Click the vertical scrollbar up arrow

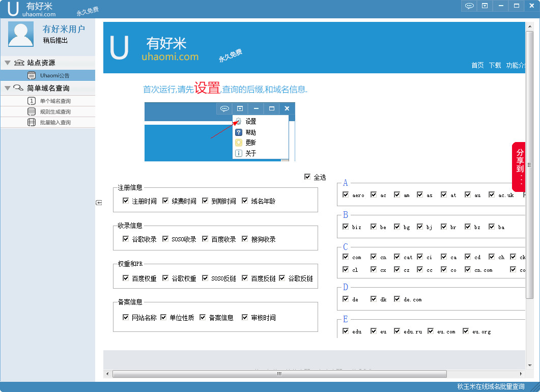pos(529,26)
